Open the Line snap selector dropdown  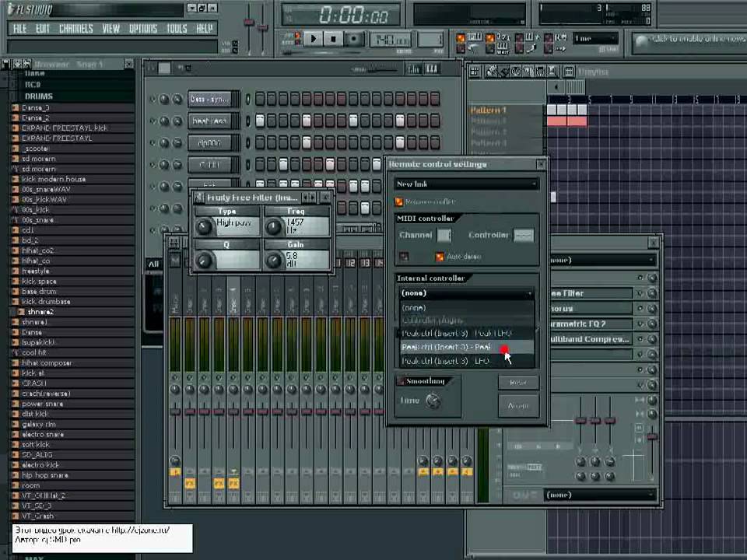pos(595,38)
